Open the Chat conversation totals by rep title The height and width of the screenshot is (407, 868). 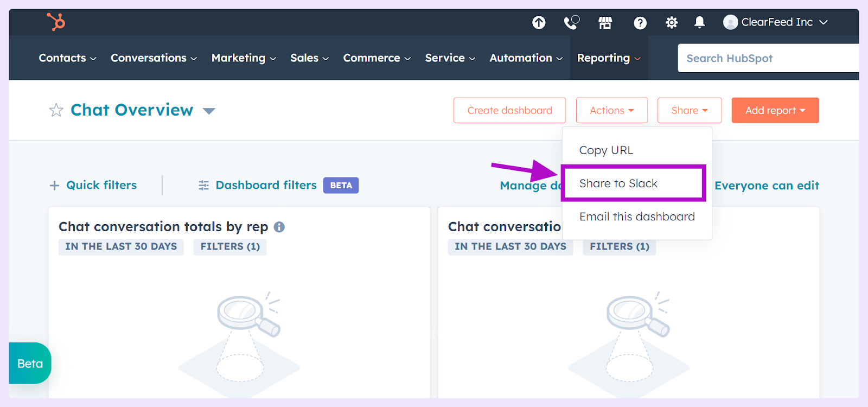(x=163, y=226)
